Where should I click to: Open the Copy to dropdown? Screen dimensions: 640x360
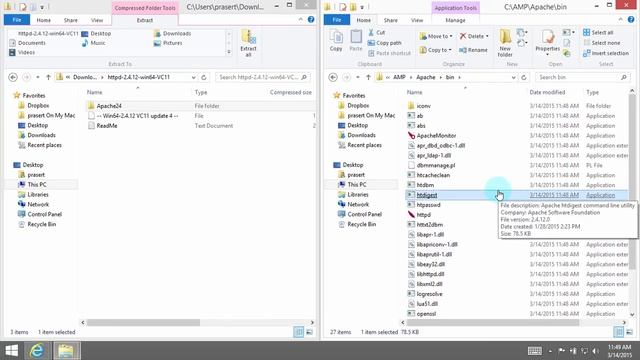tap(436, 50)
